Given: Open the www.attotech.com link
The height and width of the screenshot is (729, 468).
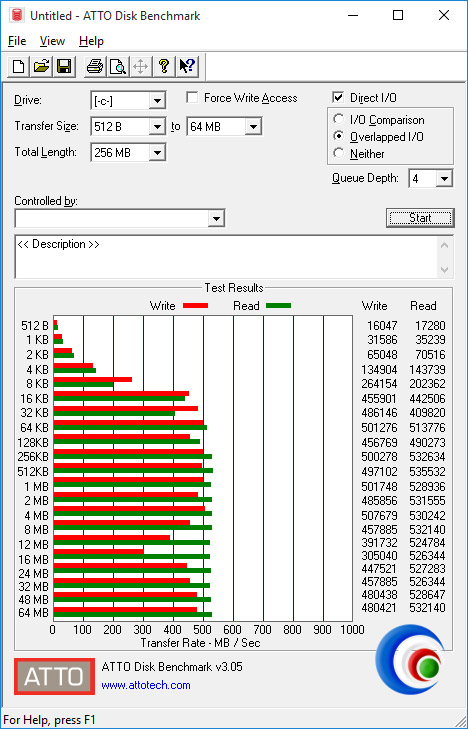Looking at the screenshot, I should click(x=146, y=685).
